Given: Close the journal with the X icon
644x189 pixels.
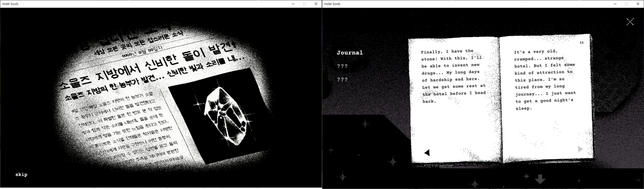Looking at the screenshot, I should pos(630,22).
